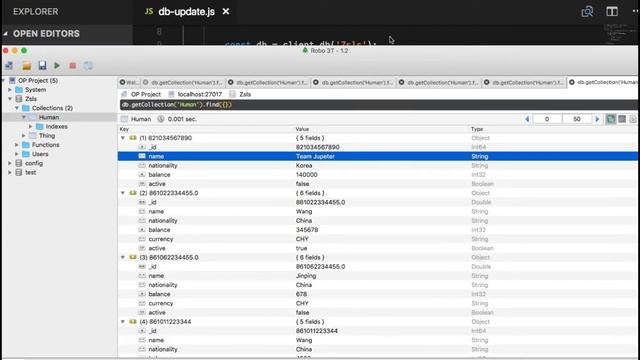
Task: Run the query with the green play button
Action: pos(57,65)
